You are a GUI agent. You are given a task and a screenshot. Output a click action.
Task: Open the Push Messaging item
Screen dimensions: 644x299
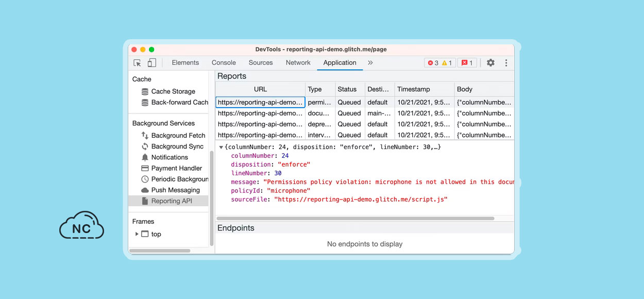[171, 190]
